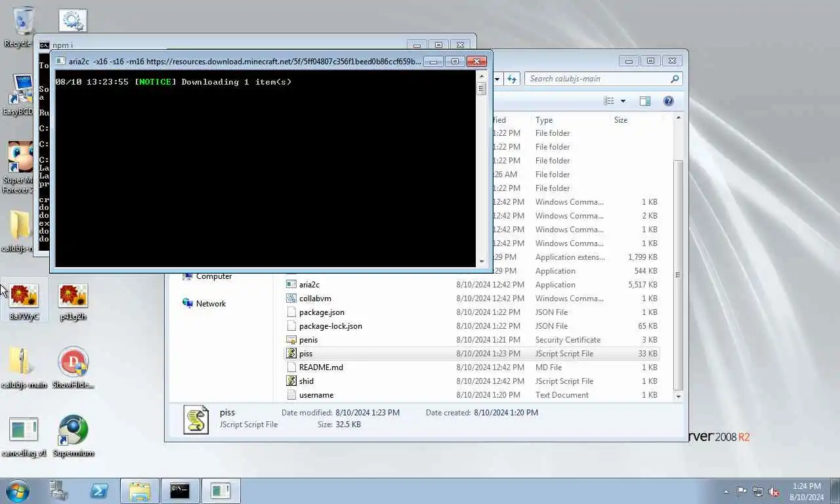Open the volume (muted) tray icon
This screenshot has width=840, height=504.
[x=774, y=492]
